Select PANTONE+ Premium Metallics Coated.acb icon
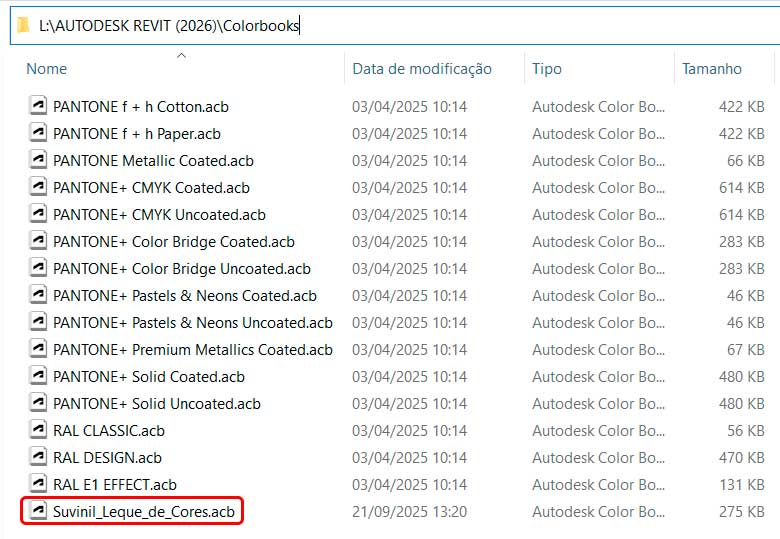 click(x=38, y=349)
